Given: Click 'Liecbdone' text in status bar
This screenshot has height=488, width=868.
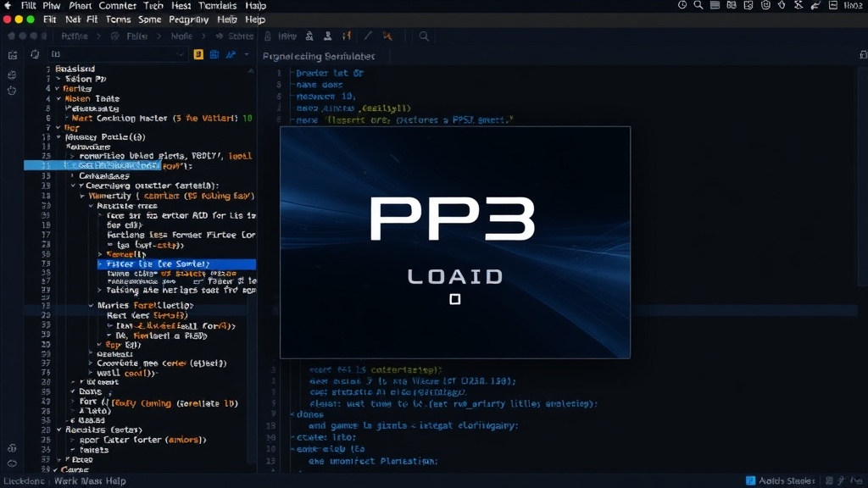Looking at the screenshot, I should pos(24,481).
